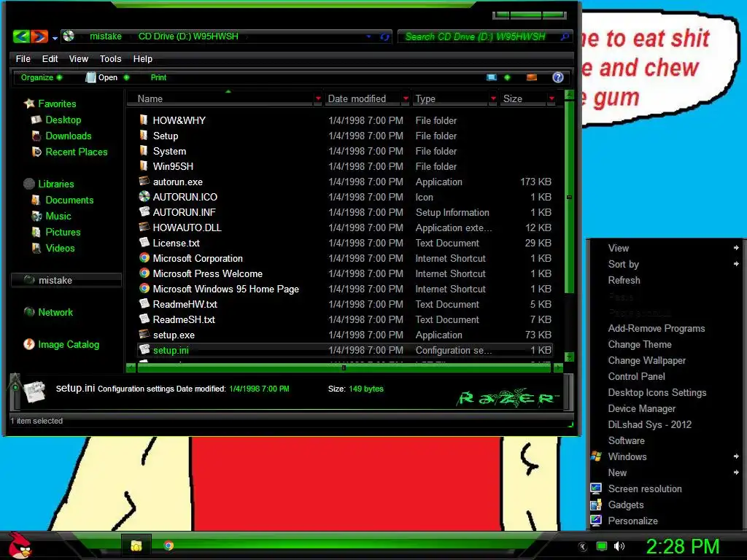Open Type column filter dropdown
747x560 pixels.
click(493, 98)
